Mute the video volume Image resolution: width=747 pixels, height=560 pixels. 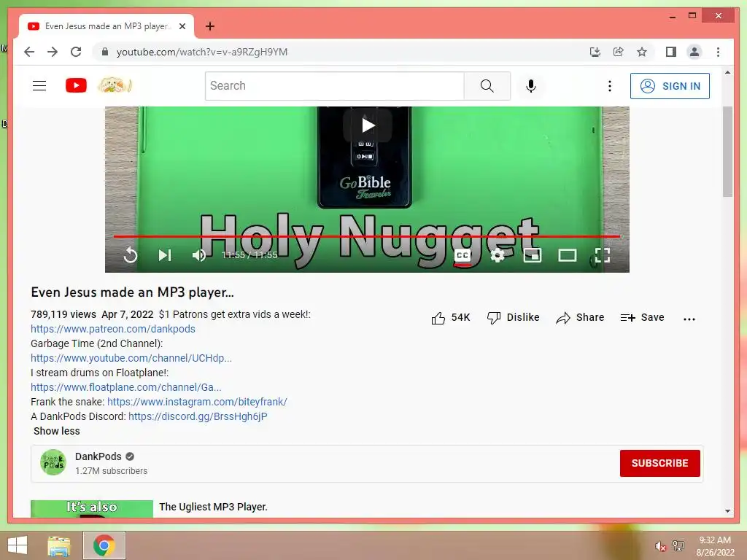coord(199,255)
